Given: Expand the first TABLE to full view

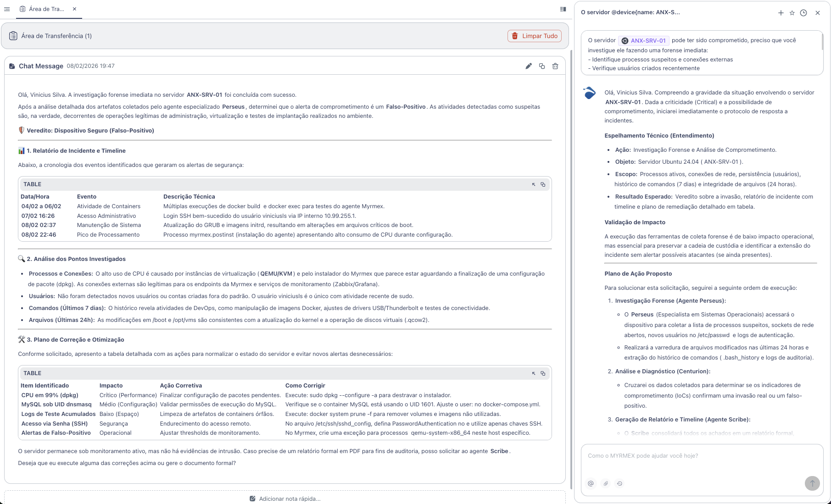Looking at the screenshot, I should (533, 184).
